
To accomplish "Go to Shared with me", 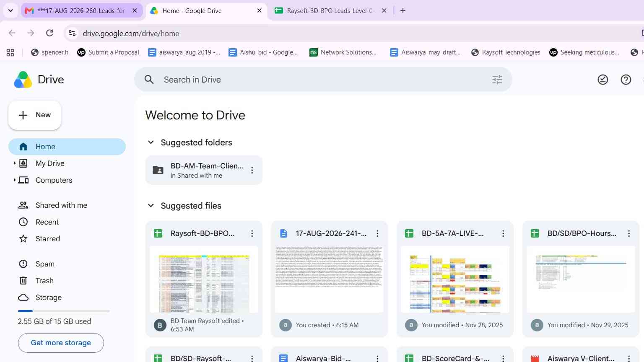I will point(61,205).
